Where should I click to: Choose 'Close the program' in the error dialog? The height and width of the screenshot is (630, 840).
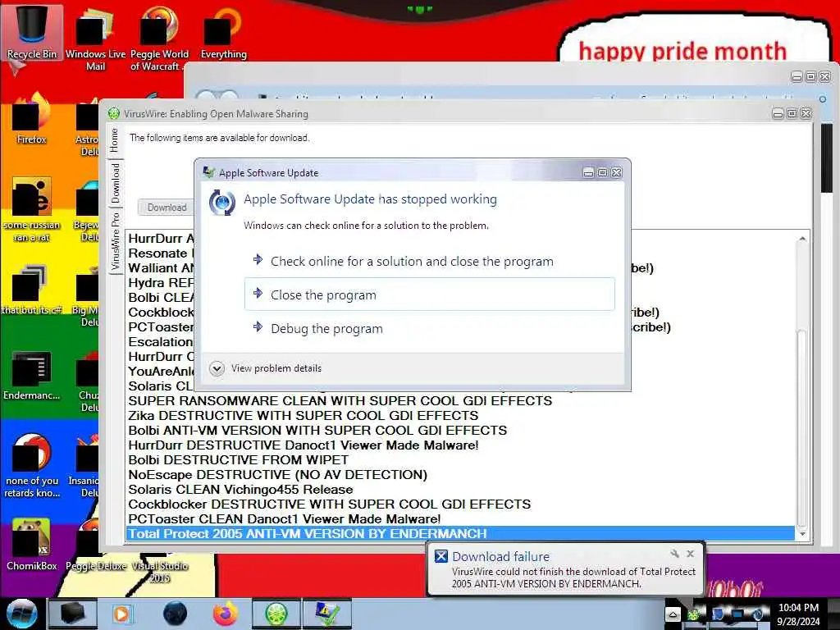tap(429, 294)
